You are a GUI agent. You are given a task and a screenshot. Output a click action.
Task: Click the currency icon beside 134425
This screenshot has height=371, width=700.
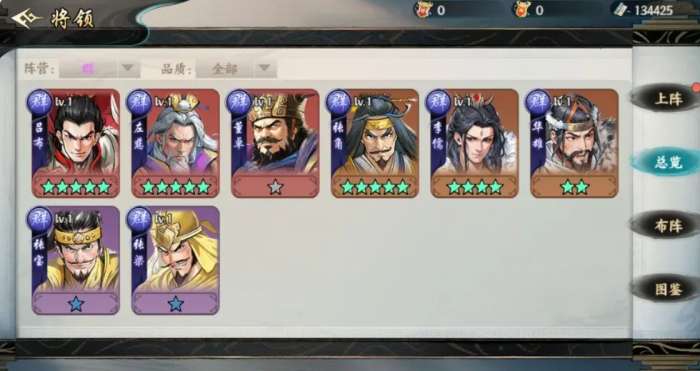click(x=622, y=10)
